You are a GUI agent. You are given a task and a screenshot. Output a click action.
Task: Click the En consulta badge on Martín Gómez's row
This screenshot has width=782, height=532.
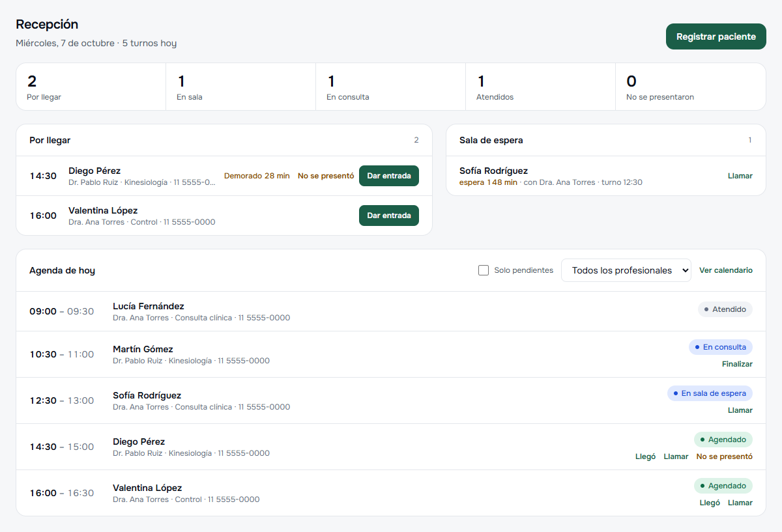point(721,347)
